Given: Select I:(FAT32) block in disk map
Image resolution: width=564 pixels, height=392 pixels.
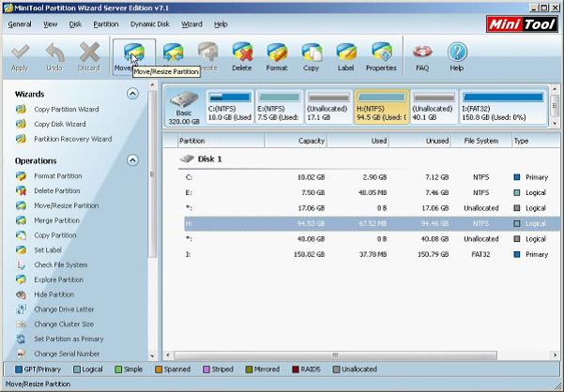Looking at the screenshot, I should (x=504, y=107).
